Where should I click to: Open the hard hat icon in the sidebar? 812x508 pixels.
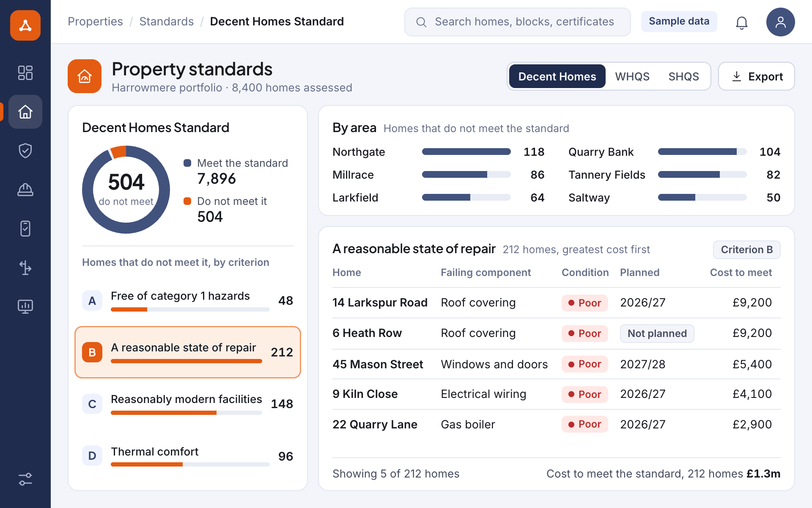pos(25,190)
